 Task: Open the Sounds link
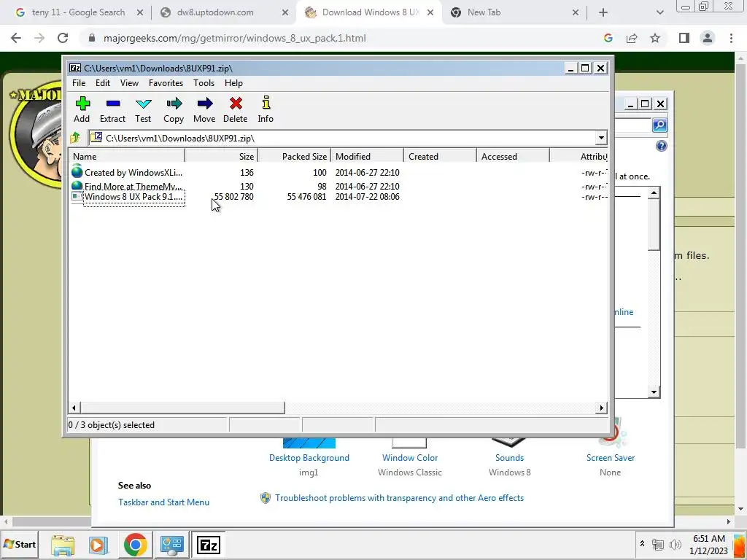pyautogui.click(x=509, y=458)
